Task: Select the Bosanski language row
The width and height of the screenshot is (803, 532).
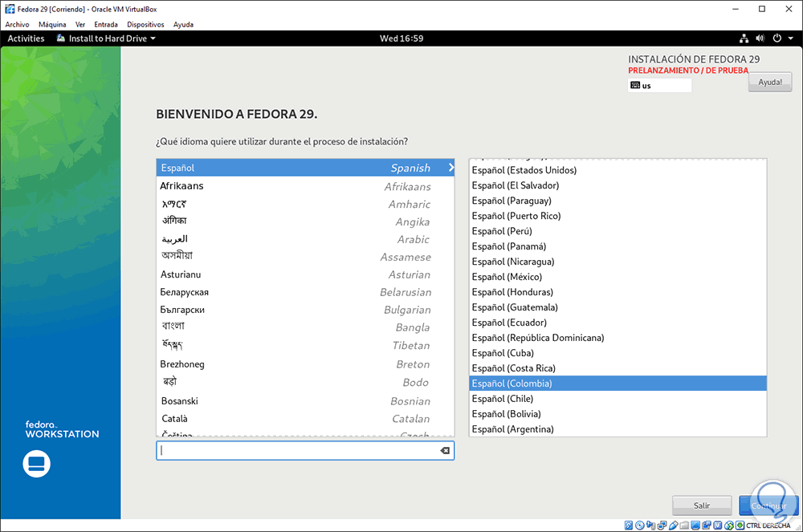Action: click(305, 401)
